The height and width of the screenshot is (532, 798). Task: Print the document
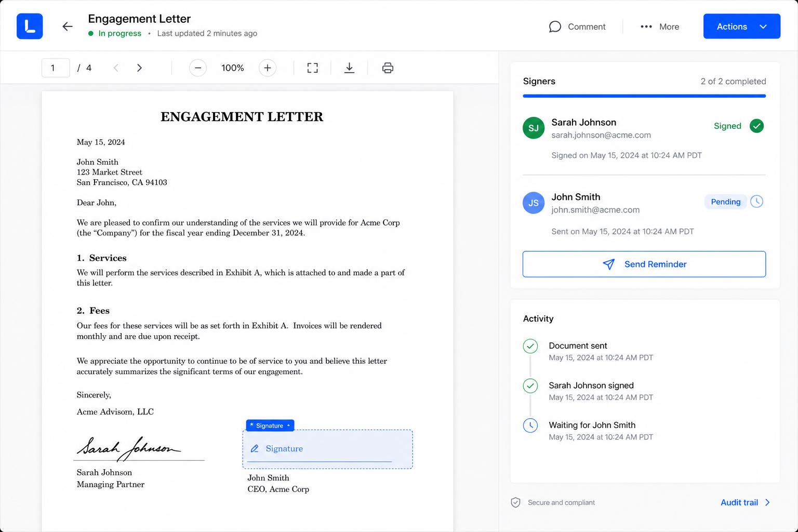388,68
